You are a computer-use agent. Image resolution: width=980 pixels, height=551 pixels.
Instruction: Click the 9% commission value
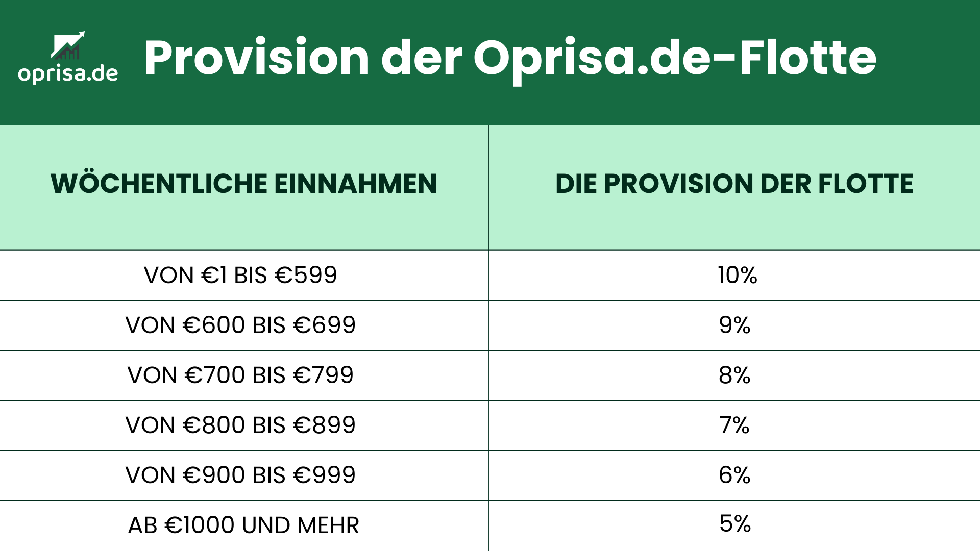734,325
